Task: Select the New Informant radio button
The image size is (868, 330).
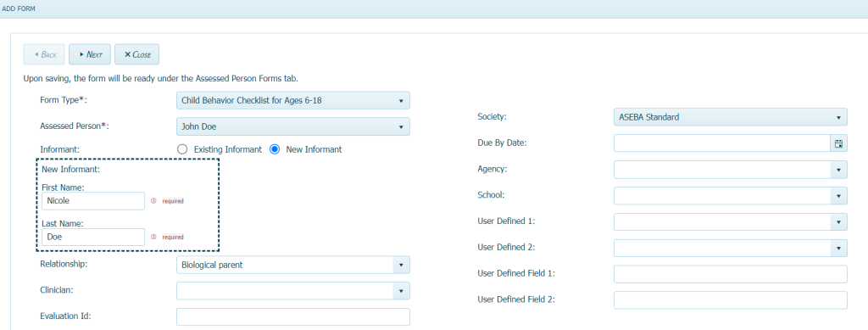Action: [x=275, y=149]
